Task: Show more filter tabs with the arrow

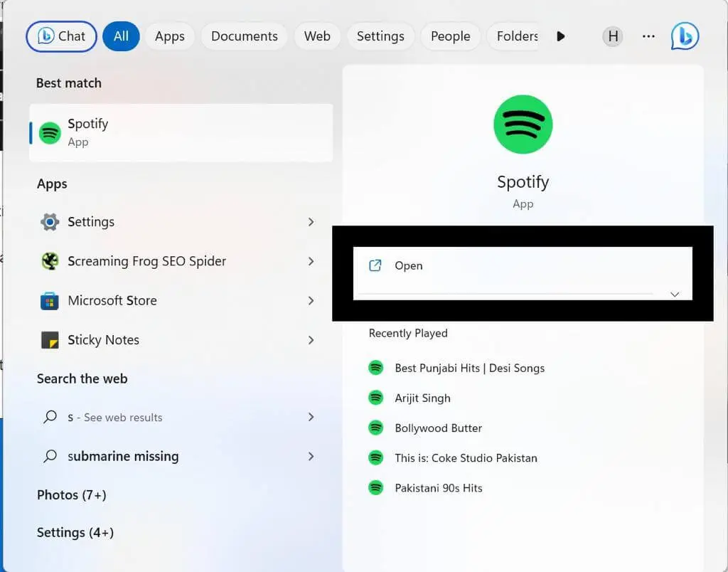Action: 560,36
